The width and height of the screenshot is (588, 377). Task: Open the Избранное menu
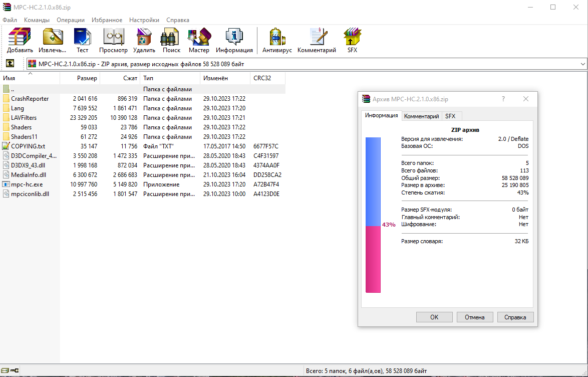tap(107, 20)
